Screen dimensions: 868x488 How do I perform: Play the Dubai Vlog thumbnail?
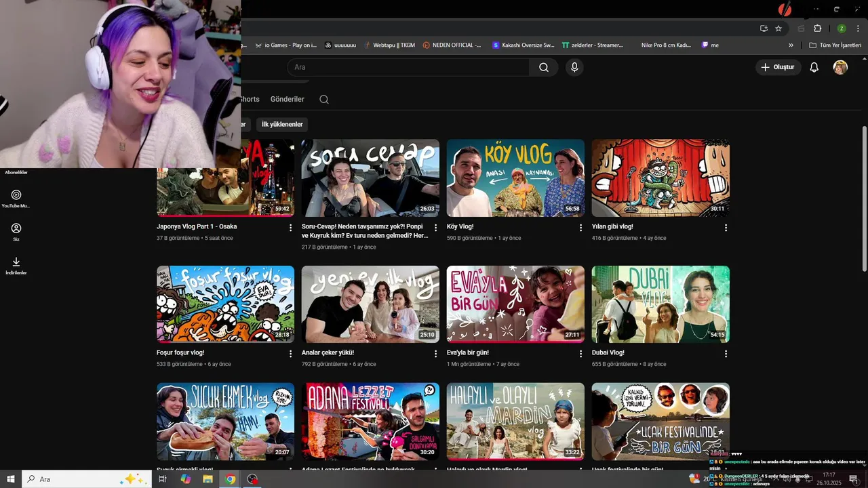(x=660, y=304)
